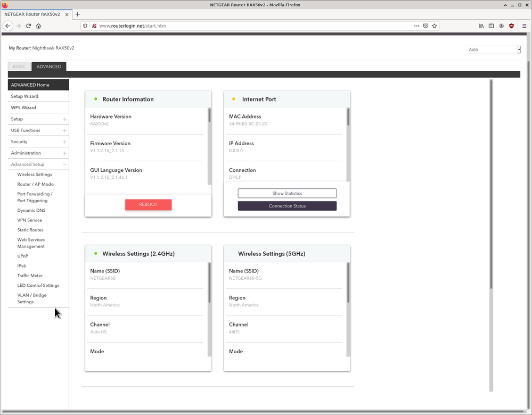Open the Firefox hamburger menu

tap(524, 26)
